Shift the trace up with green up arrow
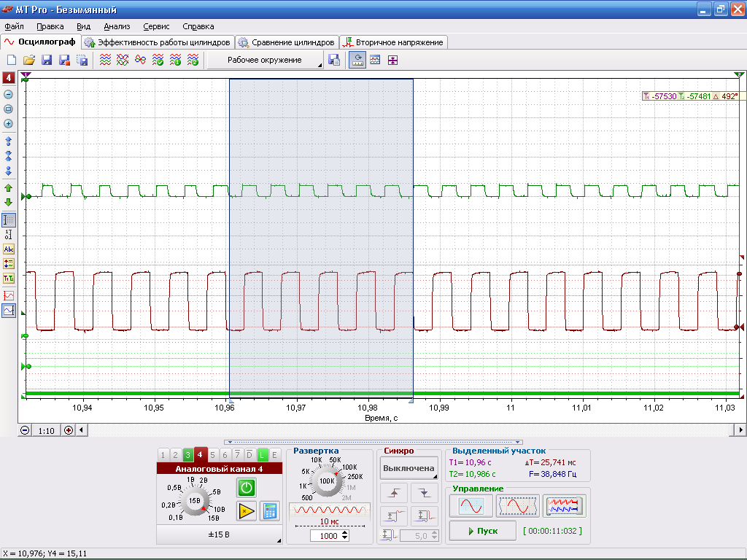 click(x=8, y=188)
